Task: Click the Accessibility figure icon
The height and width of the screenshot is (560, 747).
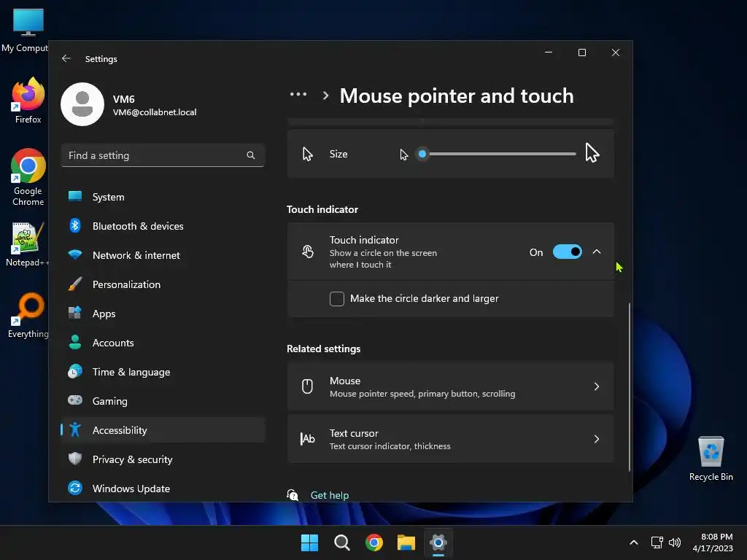Action: coord(75,429)
